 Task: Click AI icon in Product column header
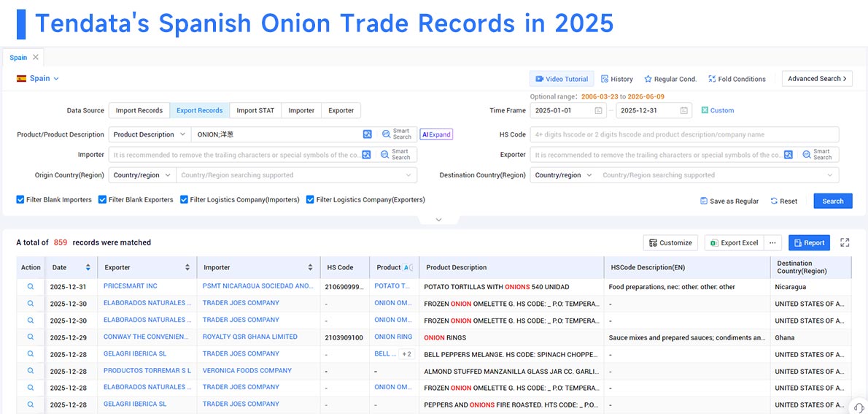pyautogui.click(x=408, y=267)
